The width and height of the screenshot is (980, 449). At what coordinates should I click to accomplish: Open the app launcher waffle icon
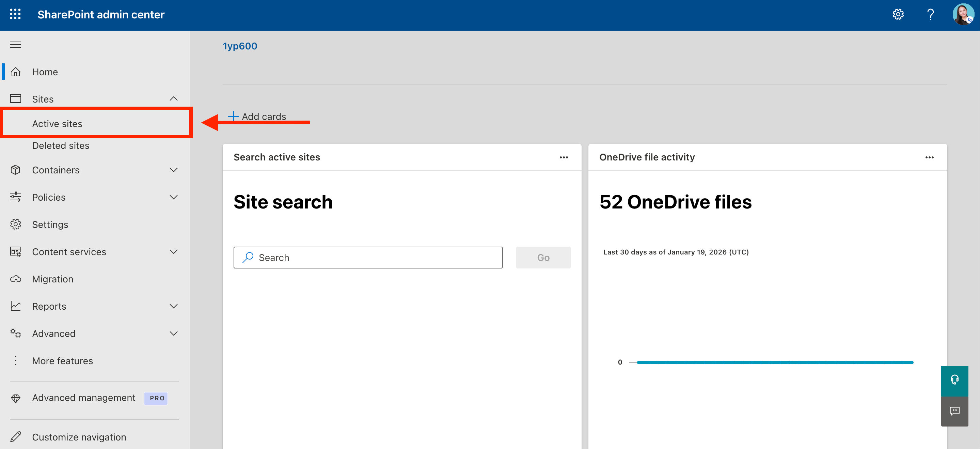pos(15,14)
